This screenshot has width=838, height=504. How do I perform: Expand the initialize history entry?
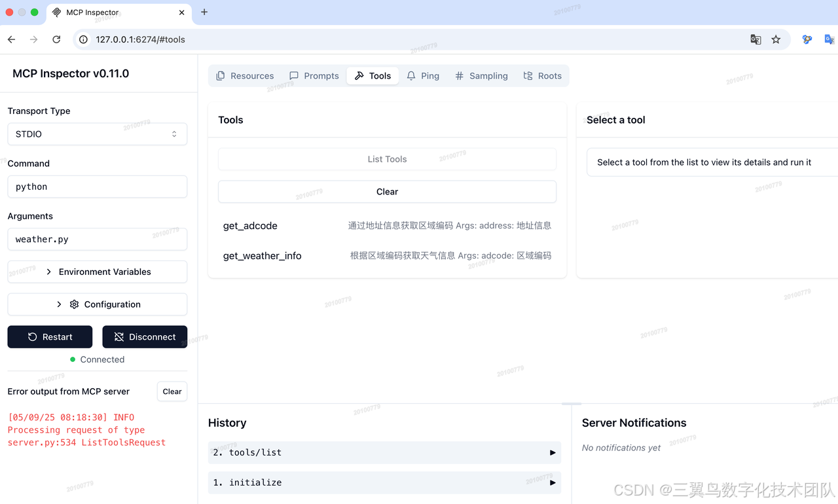[x=384, y=482]
